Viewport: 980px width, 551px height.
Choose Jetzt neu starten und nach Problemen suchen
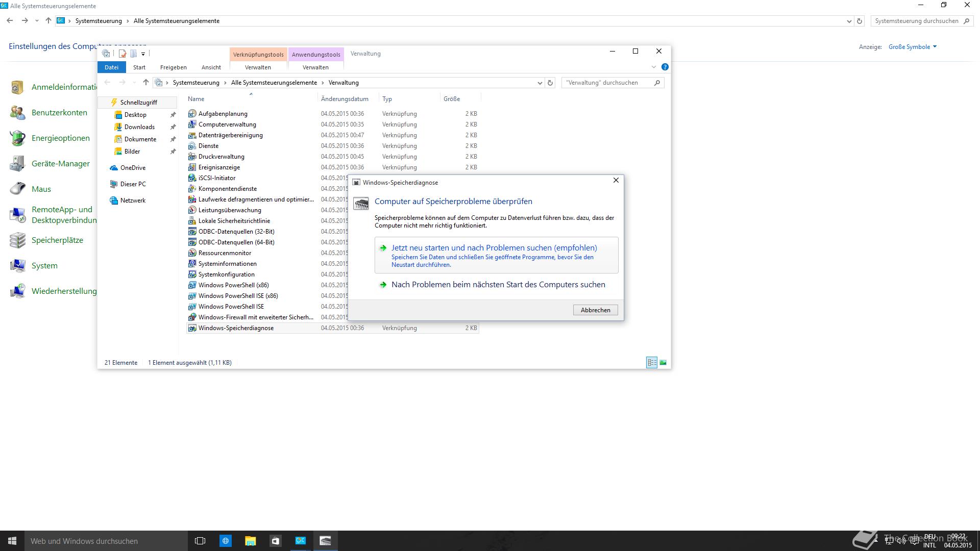496,255
